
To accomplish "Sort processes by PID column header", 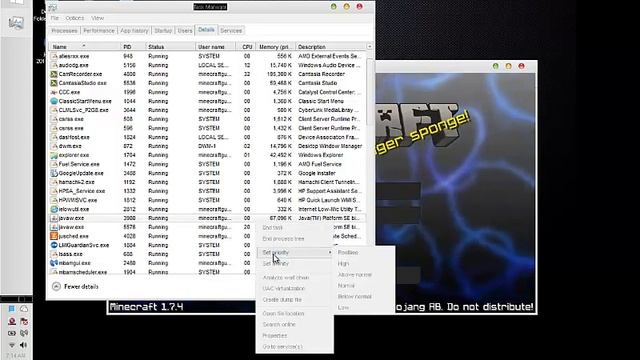I will tap(133, 47).
